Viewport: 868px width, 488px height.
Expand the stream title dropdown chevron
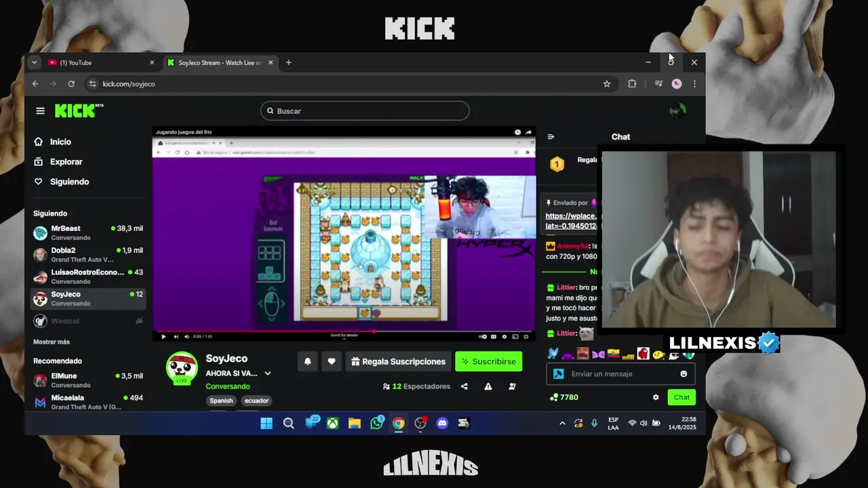pos(268,373)
